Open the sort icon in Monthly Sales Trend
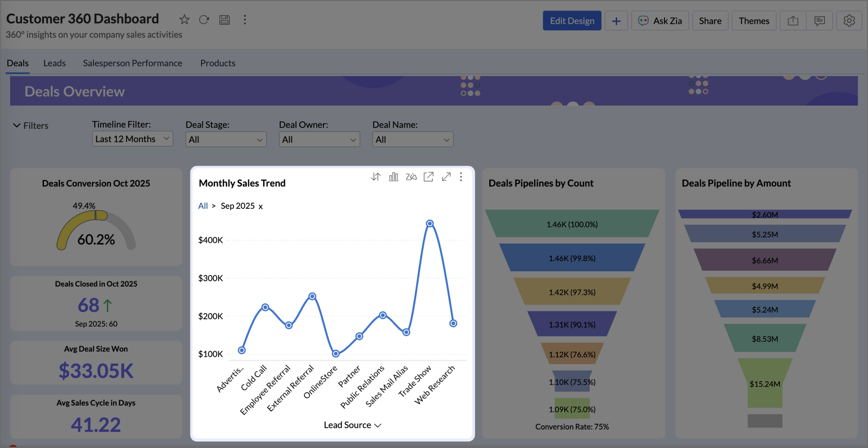Viewport: 868px width, 448px height. tap(376, 177)
